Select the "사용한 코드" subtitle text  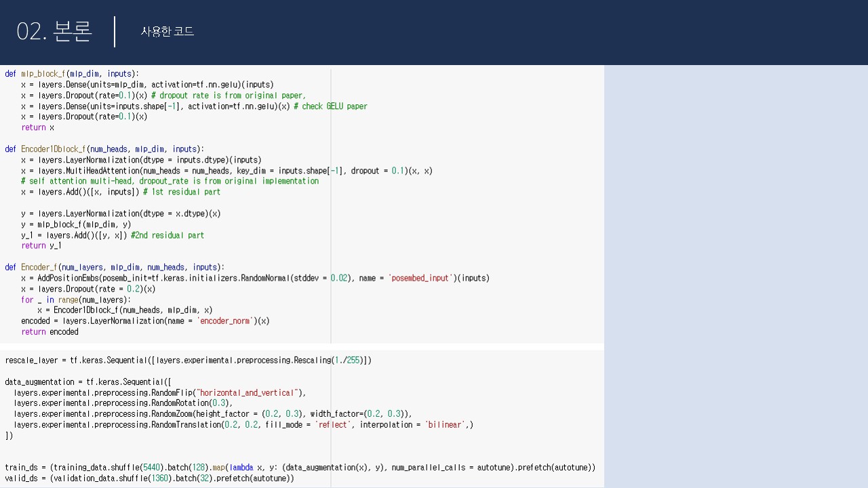(167, 32)
